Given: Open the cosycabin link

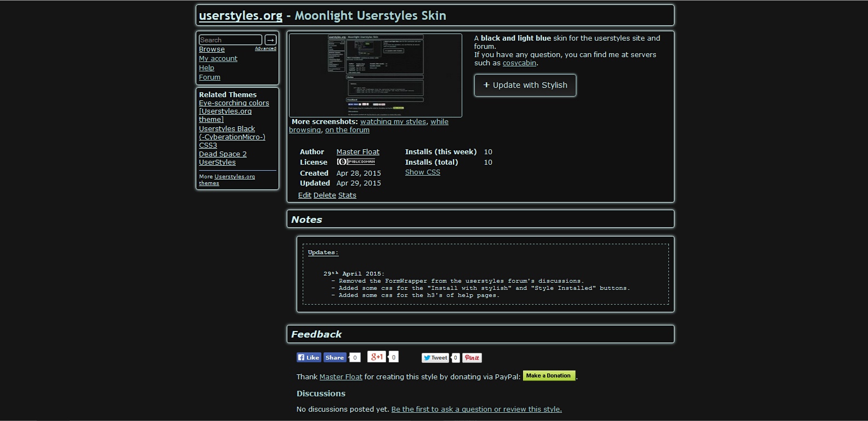Looking at the screenshot, I should point(519,63).
